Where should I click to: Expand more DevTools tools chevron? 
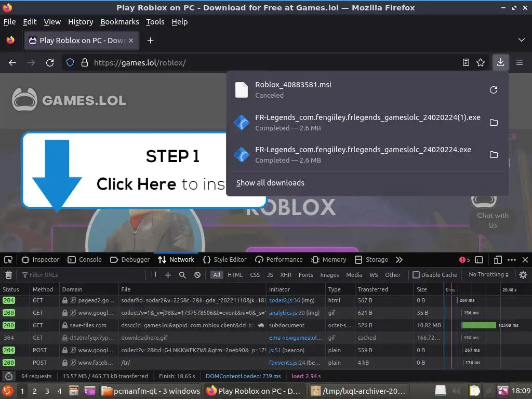pos(400,260)
